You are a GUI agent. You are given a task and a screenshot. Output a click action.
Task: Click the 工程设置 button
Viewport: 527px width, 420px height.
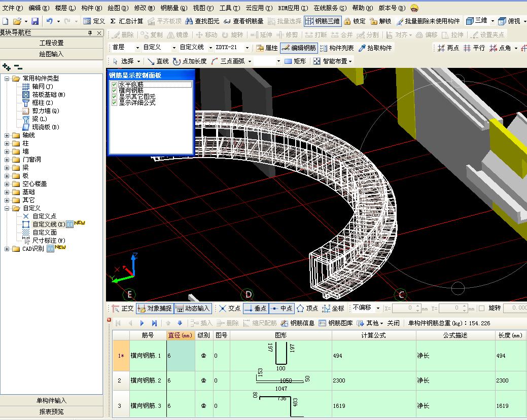pos(51,43)
